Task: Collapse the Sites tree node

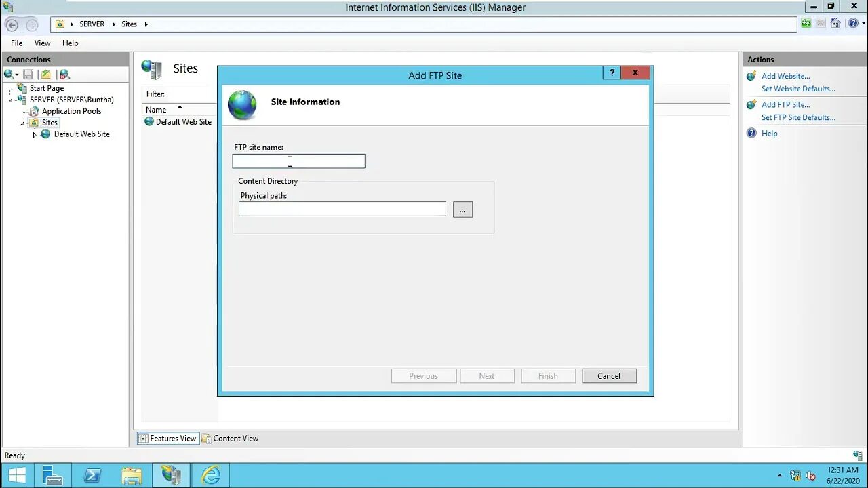Action: click(x=22, y=123)
